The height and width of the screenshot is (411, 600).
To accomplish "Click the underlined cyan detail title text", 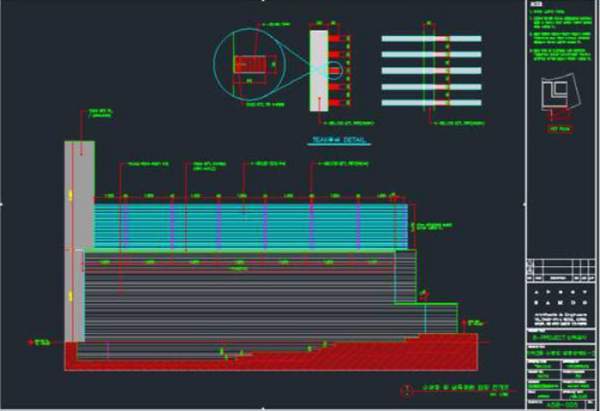I will [x=339, y=140].
